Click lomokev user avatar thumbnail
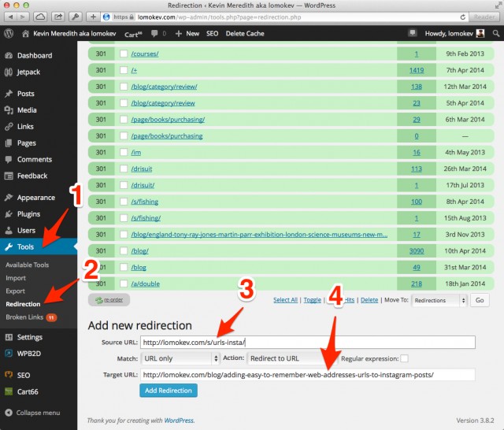 [x=480, y=33]
